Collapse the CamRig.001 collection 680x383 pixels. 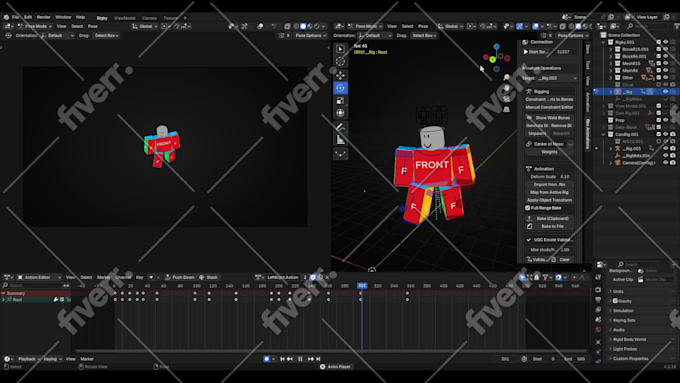pos(604,134)
